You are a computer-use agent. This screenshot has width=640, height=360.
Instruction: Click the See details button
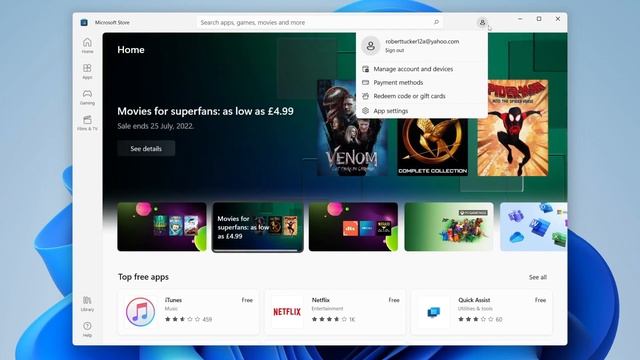point(146,149)
